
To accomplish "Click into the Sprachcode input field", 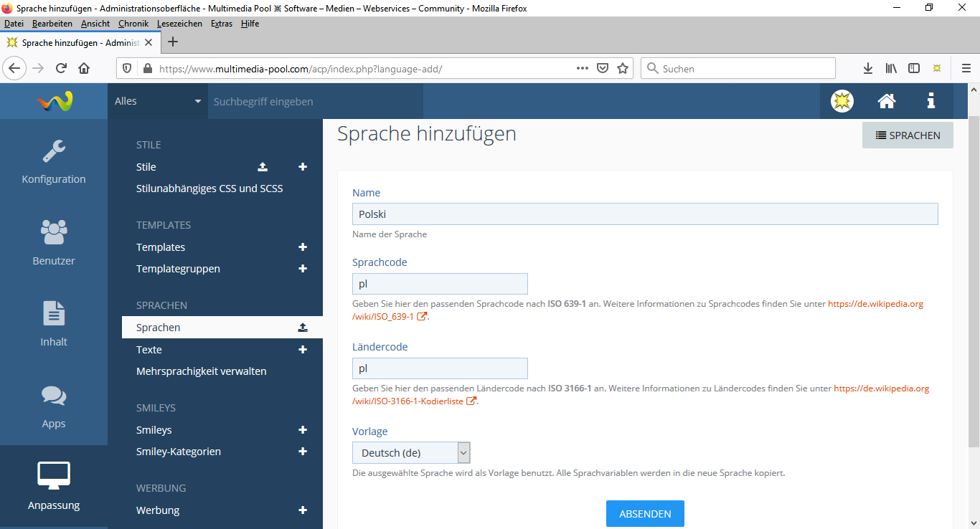I will click(440, 284).
